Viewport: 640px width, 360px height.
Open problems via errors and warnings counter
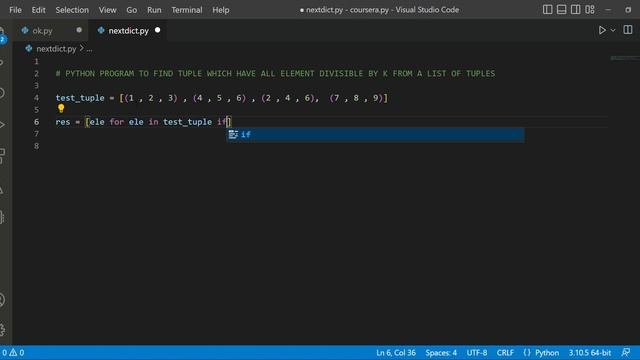13,353
